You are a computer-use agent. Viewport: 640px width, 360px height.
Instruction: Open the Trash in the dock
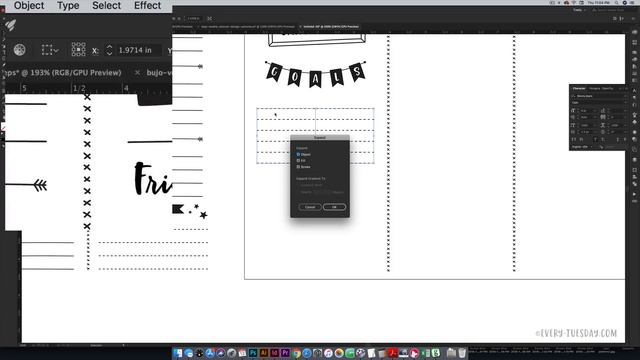point(462,353)
